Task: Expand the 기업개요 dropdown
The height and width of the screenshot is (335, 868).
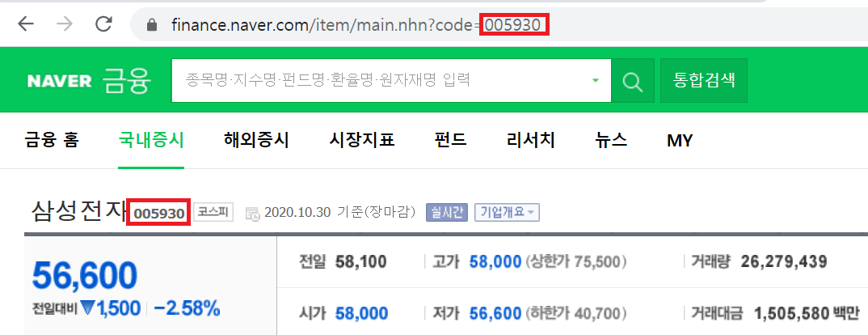Action: coord(507,213)
